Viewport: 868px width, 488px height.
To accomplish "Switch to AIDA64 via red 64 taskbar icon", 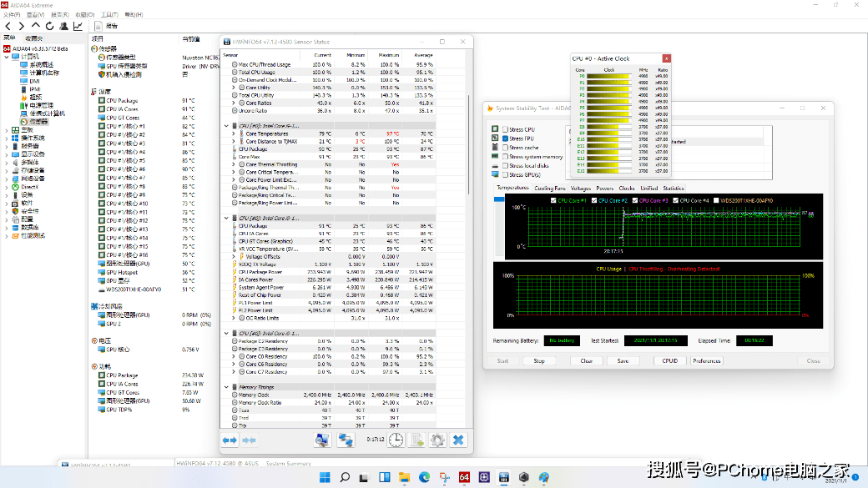I will tap(464, 477).
